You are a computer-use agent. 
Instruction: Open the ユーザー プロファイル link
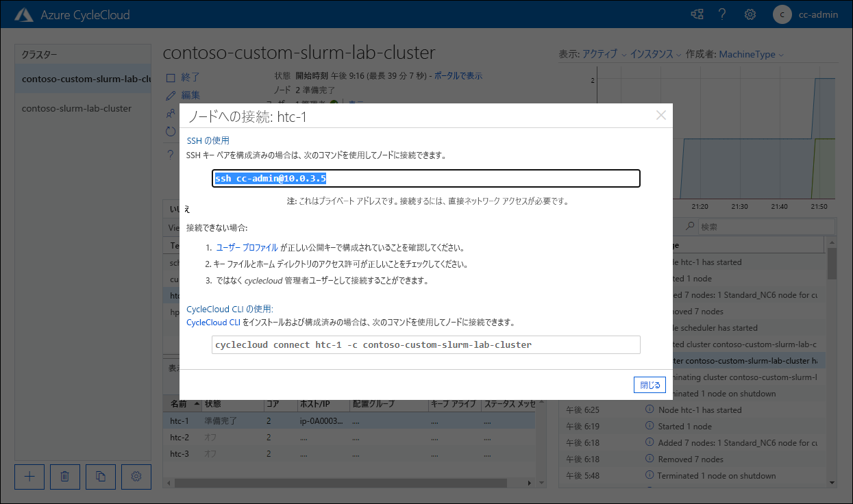point(247,248)
